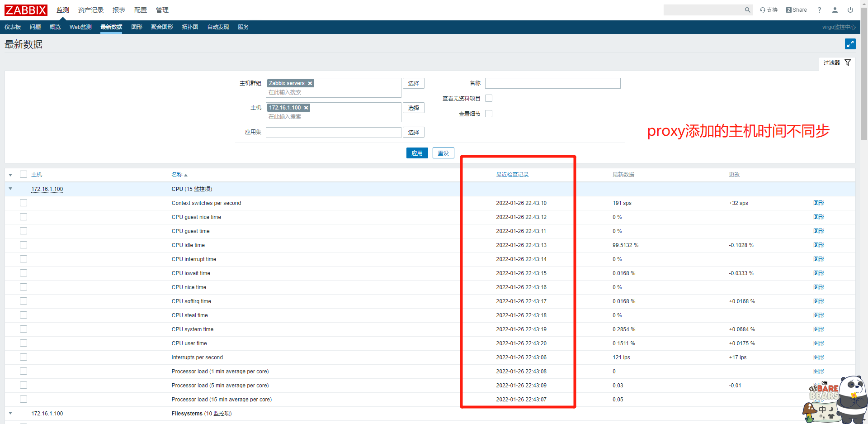868x424 pixels.
Task: Click the search magnifier icon
Action: pos(747,10)
